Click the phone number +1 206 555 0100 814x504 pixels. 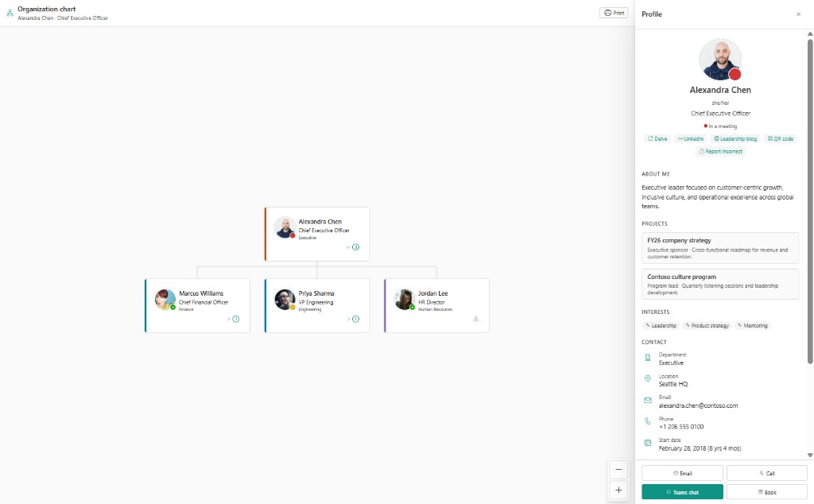681,427
